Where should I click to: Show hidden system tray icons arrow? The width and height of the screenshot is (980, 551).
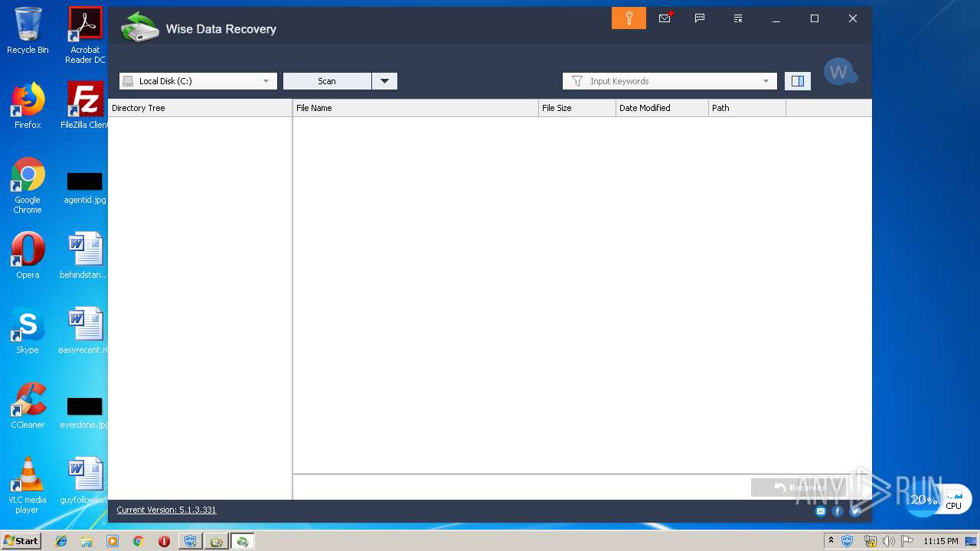831,541
